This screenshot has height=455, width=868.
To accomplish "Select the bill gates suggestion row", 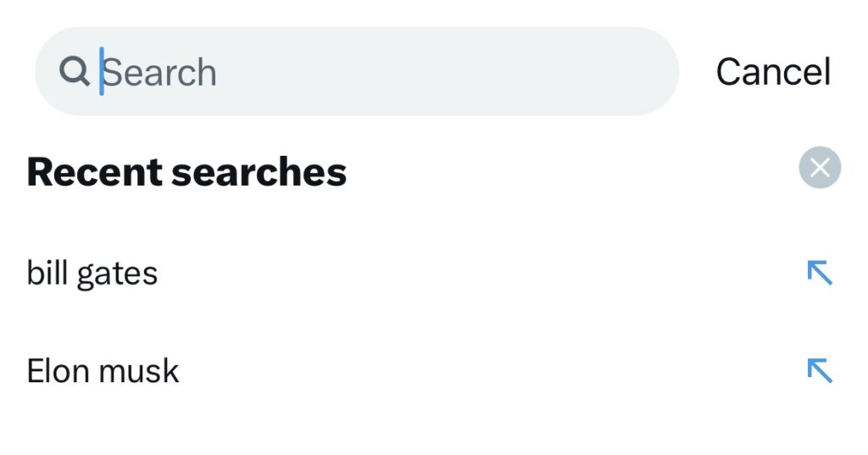I will (434, 273).
